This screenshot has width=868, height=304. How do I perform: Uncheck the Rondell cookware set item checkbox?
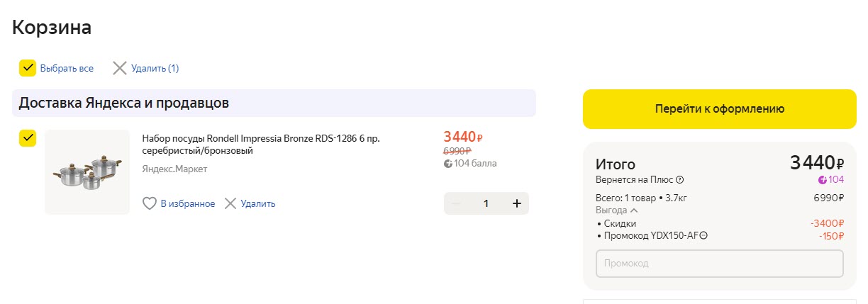click(28, 137)
